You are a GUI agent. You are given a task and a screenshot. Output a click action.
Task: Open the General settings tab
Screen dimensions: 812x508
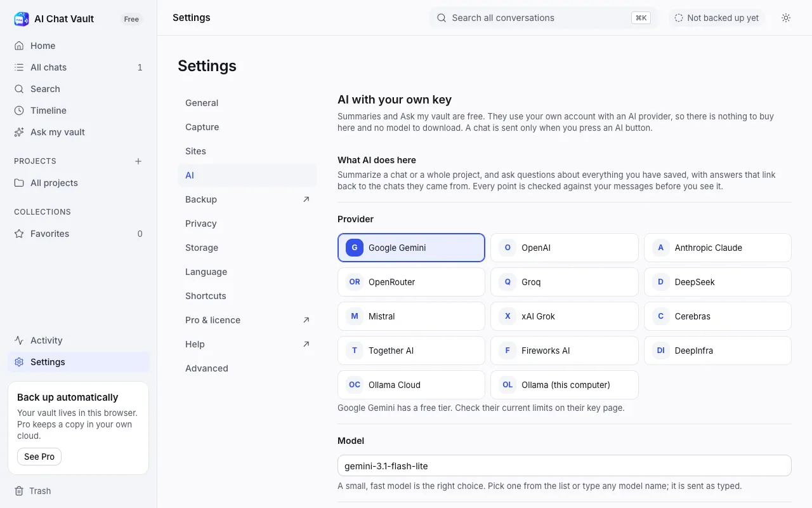247,103
